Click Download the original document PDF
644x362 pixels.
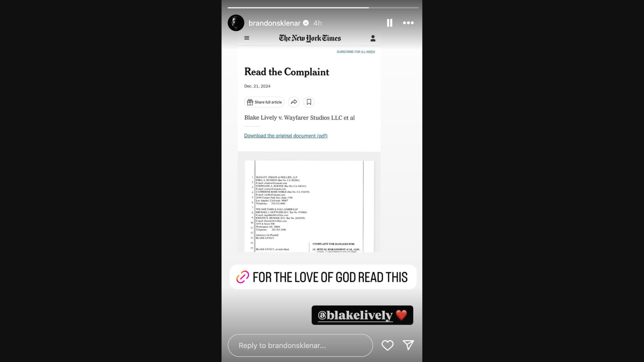coord(285,135)
